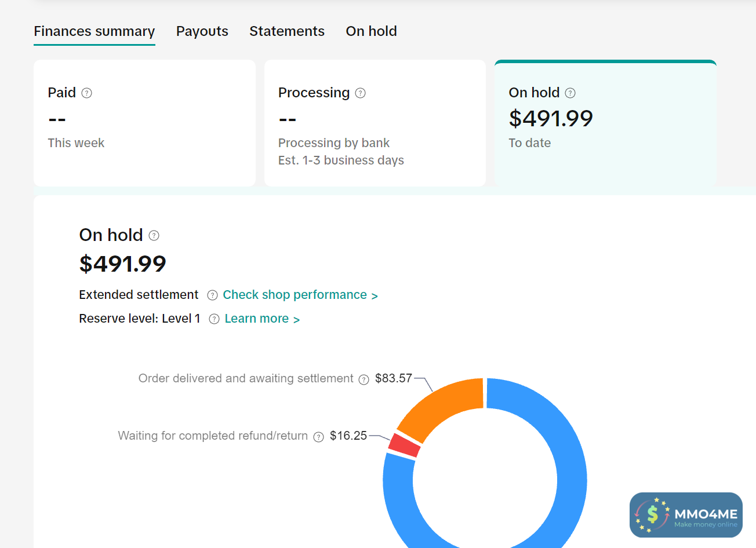The image size is (756, 548).
Task: Click the help icon next to Paid
Action: click(x=87, y=93)
